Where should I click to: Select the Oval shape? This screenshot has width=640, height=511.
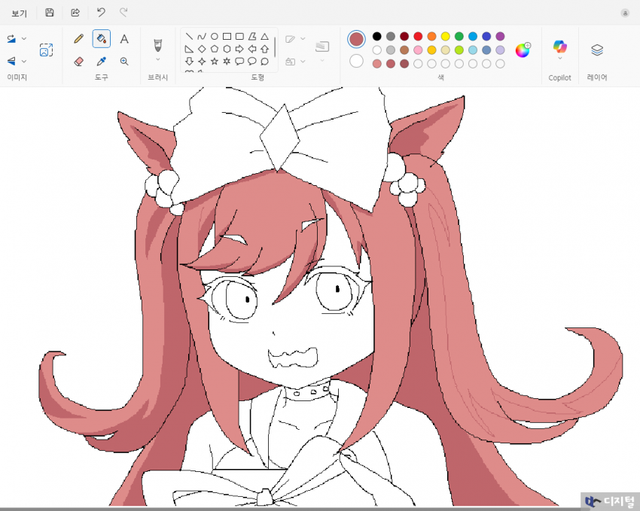pos(214,37)
